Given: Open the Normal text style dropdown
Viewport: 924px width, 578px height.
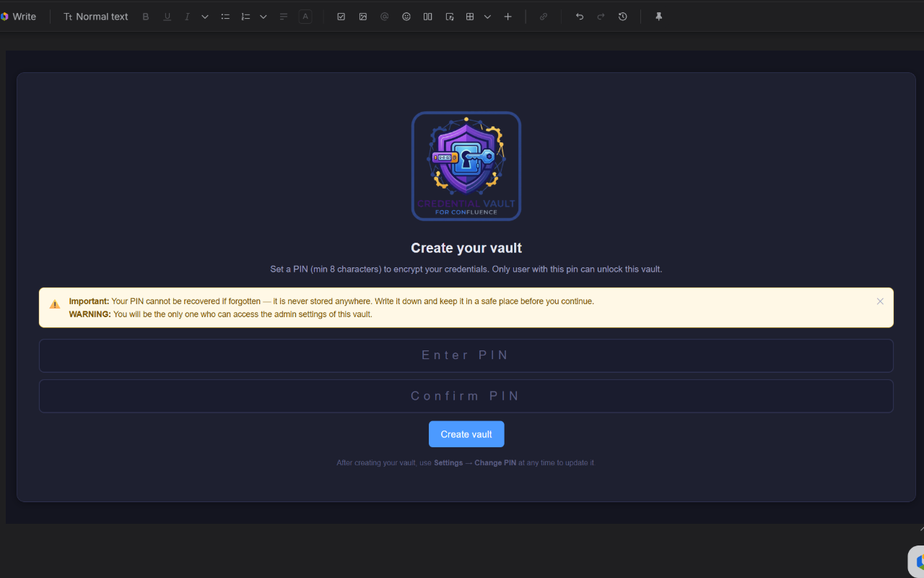Looking at the screenshot, I should 95,17.
